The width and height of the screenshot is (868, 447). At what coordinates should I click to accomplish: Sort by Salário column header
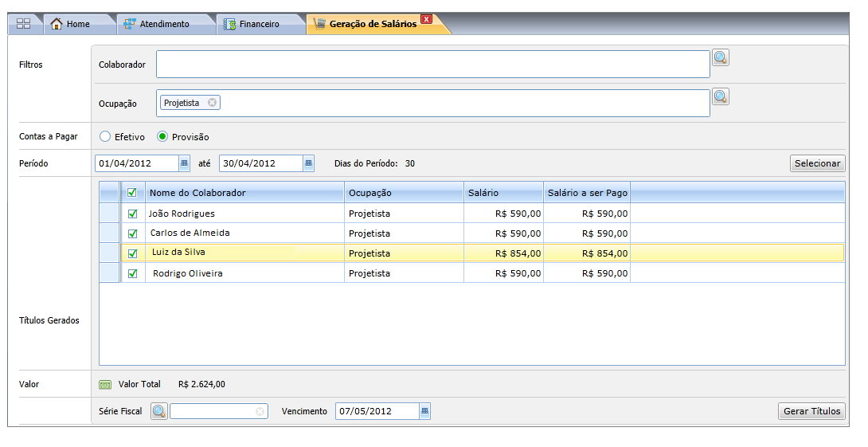pos(504,193)
